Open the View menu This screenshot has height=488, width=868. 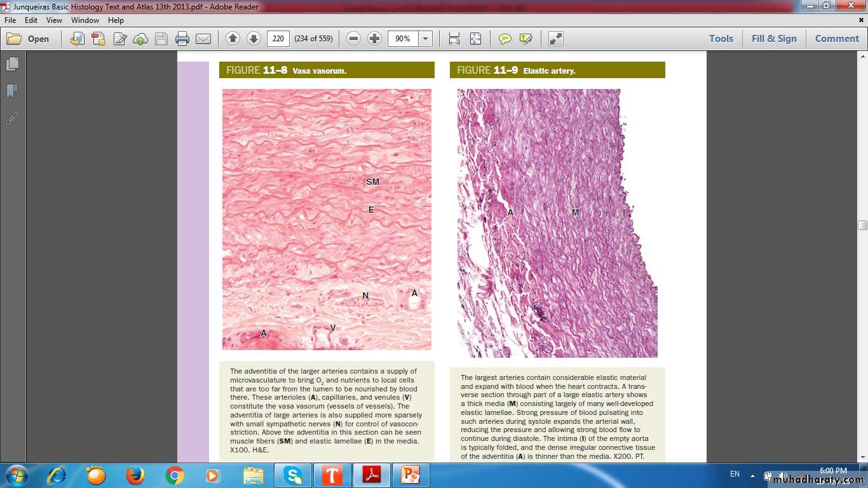pos(54,20)
